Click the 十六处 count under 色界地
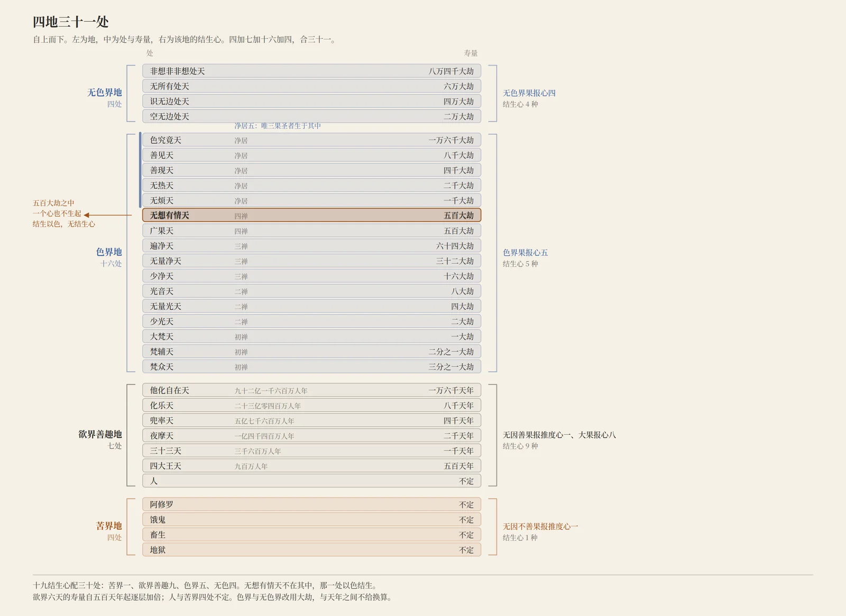Screen dimensions: 846x616 [111, 264]
